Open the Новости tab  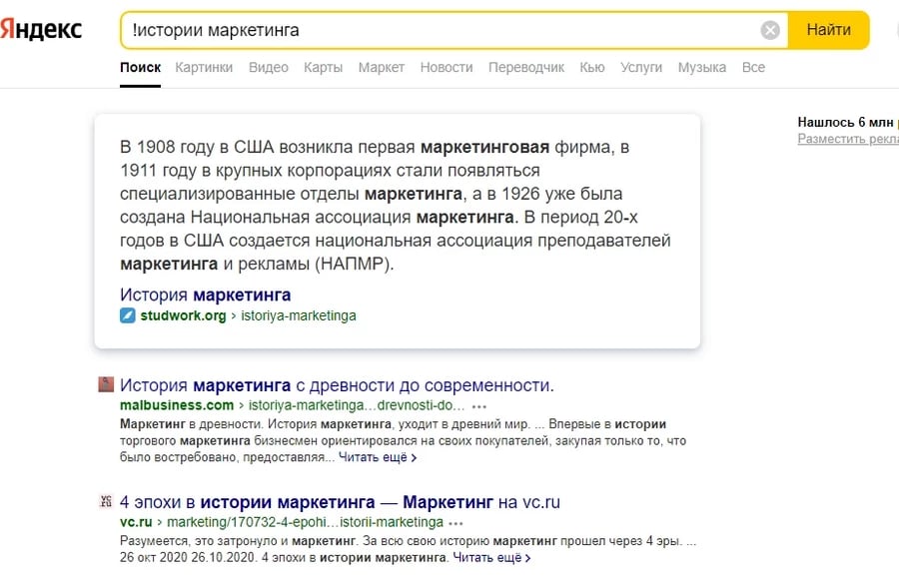pos(447,68)
